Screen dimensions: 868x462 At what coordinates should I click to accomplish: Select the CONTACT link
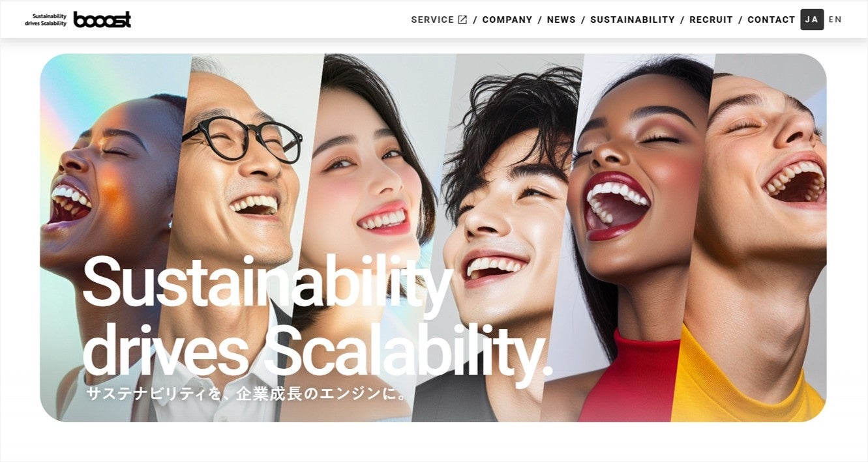[x=771, y=20]
